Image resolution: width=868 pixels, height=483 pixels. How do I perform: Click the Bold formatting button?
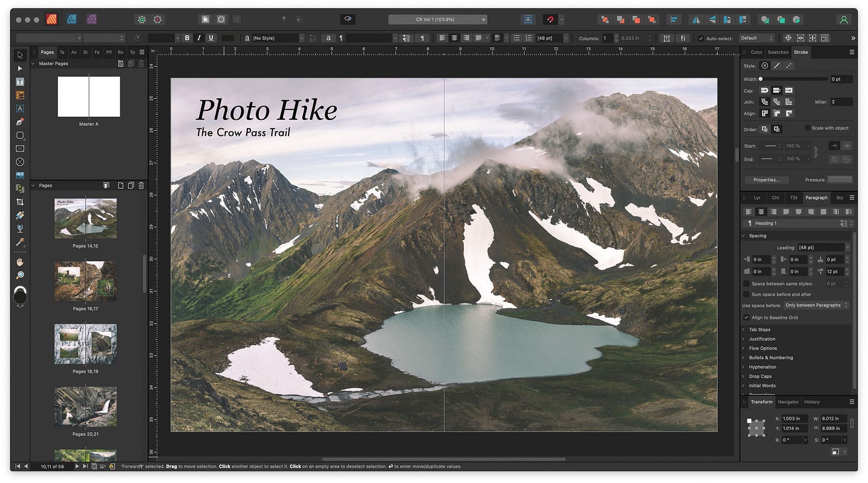coord(187,38)
